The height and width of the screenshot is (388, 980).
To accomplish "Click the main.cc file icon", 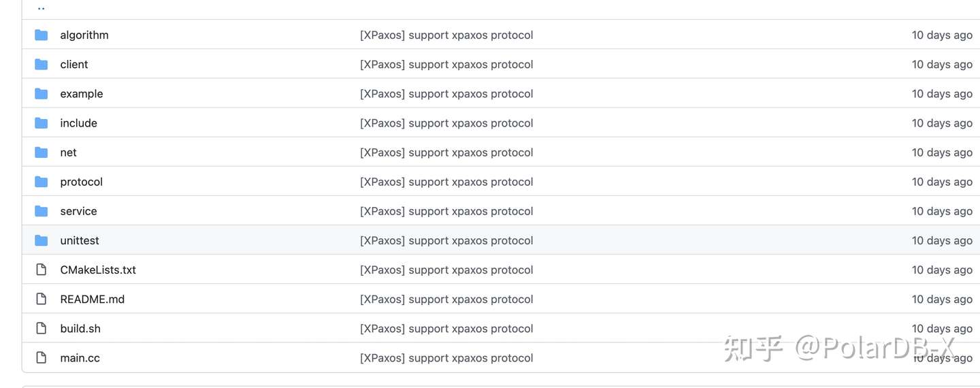I will (42, 357).
